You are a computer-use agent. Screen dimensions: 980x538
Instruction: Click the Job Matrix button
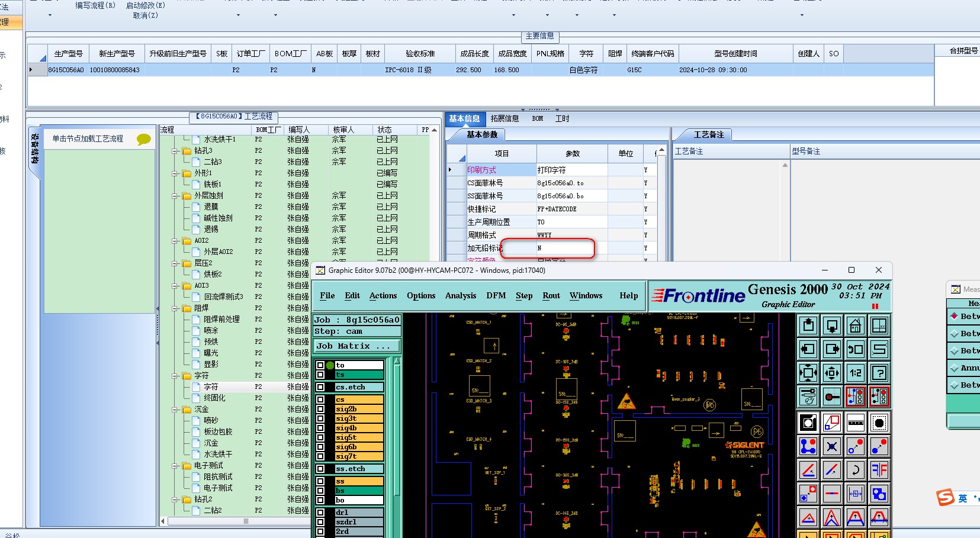(x=356, y=346)
